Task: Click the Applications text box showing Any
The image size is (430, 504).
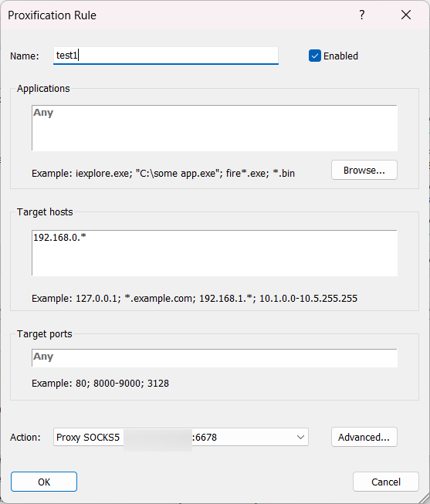Action: pos(215,128)
